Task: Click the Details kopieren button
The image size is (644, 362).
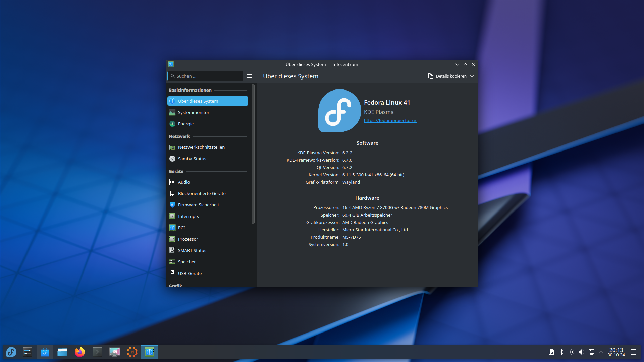Action: [x=447, y=76]
